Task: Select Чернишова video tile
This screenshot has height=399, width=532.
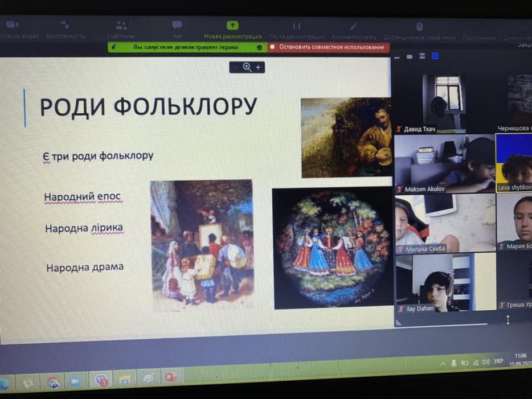Action: 513,103
